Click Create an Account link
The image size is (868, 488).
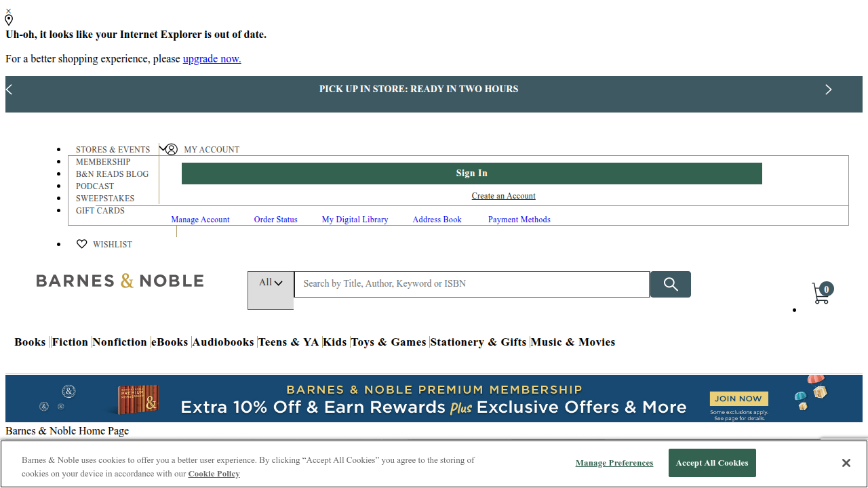(504, 196)
